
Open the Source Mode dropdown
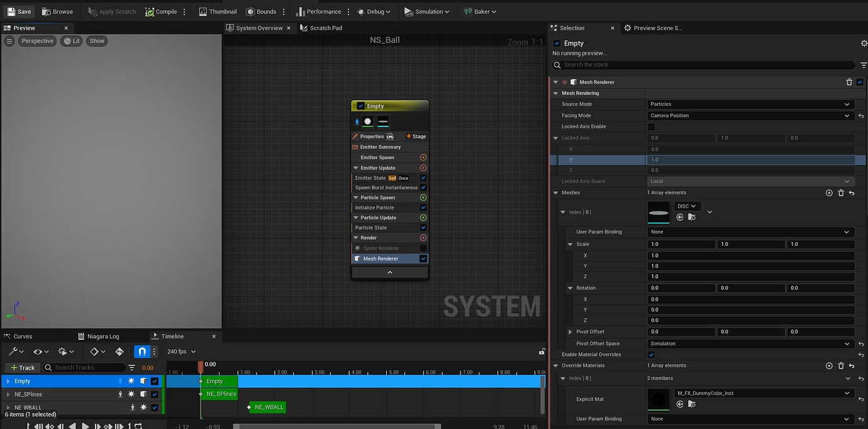pos(750,104)
